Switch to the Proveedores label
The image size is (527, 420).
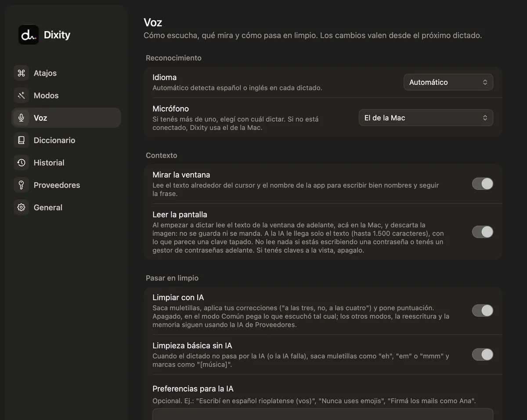(57, 185)
